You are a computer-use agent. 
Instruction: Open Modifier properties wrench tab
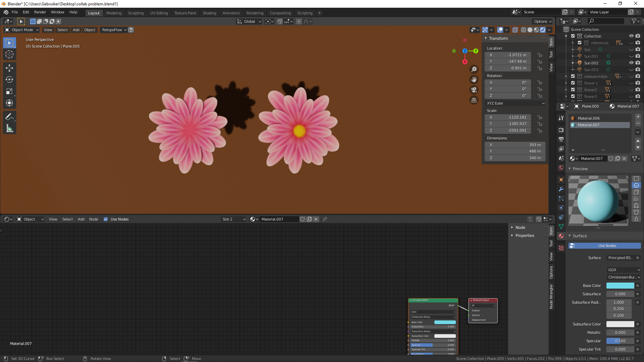click(561, 189)
